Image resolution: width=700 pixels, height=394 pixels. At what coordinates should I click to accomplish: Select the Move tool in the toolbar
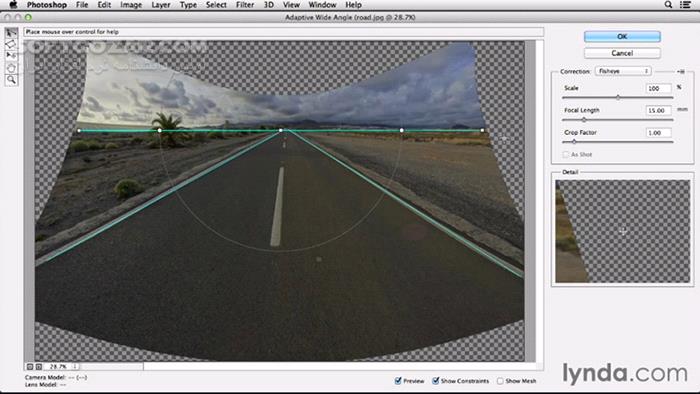(11, 56)
